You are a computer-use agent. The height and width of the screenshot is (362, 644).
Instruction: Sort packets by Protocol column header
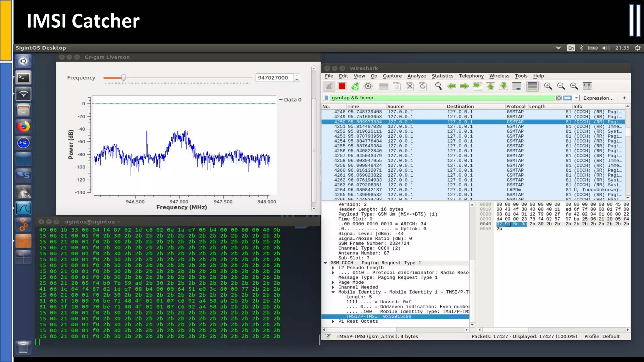point(516,106)
